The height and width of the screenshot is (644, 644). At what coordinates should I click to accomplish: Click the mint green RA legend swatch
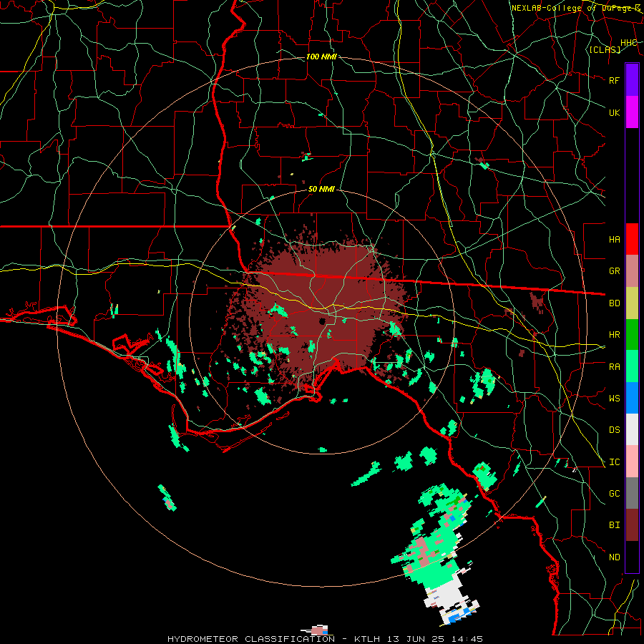[x=632, y=366]
